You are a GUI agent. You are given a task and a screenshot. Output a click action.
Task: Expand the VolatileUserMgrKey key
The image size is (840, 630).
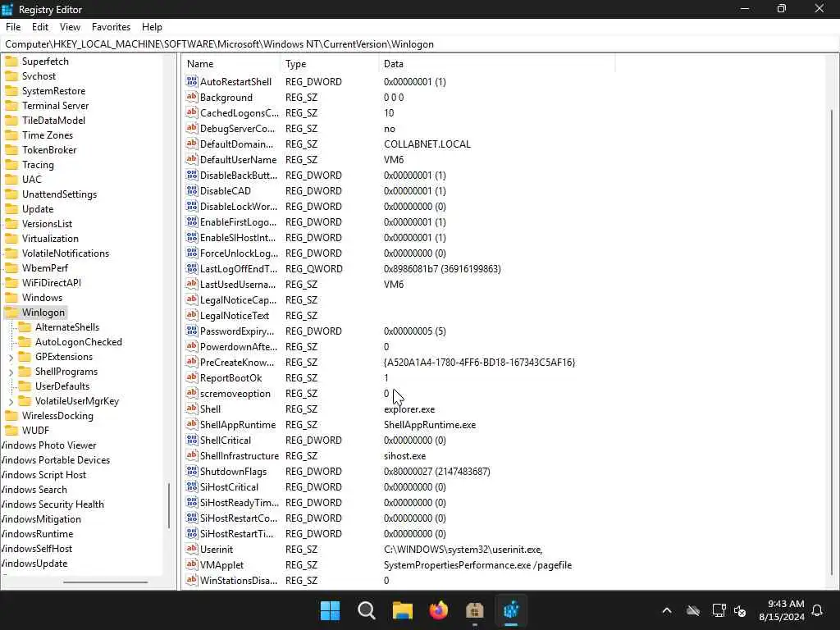(x=11, y=401)
